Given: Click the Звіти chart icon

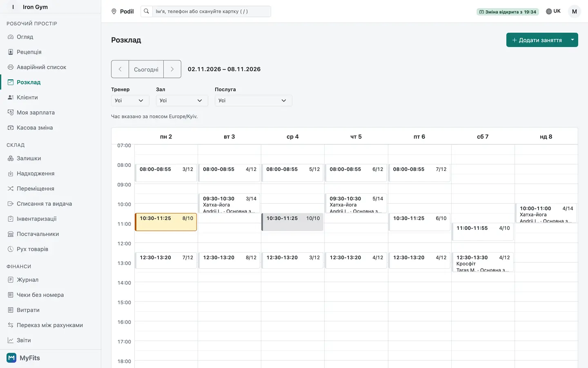Looking at the screenshot, I should [x=11, y=340].
